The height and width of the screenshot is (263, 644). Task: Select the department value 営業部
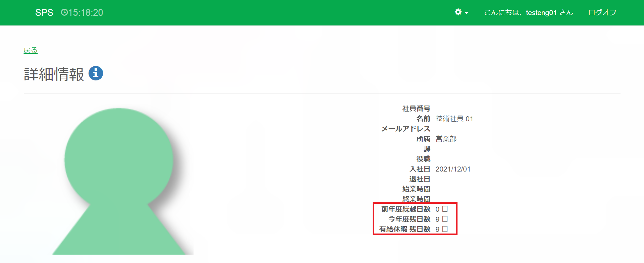click(x=446, y=139)
